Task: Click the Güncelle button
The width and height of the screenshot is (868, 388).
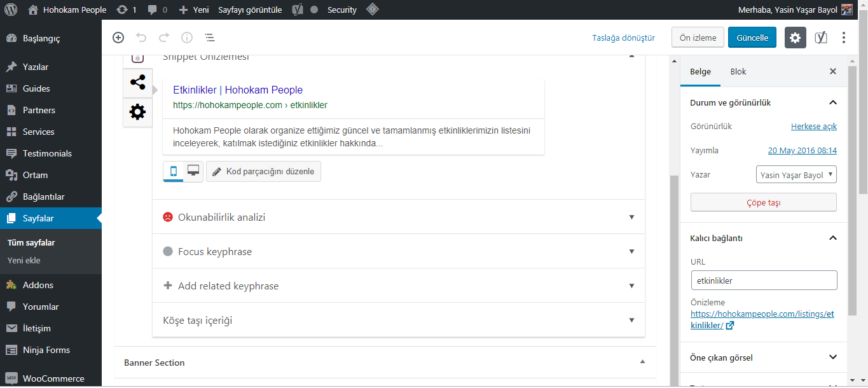Action: [752, 38]
